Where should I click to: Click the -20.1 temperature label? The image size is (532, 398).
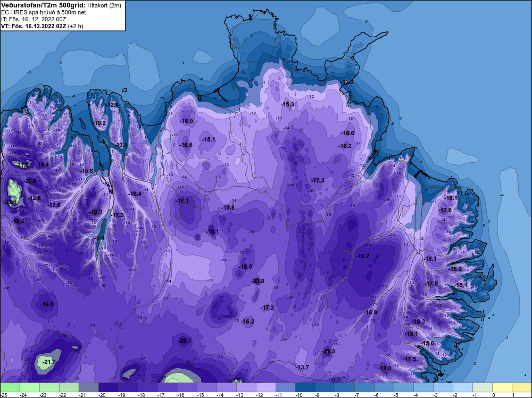[185, 341]
